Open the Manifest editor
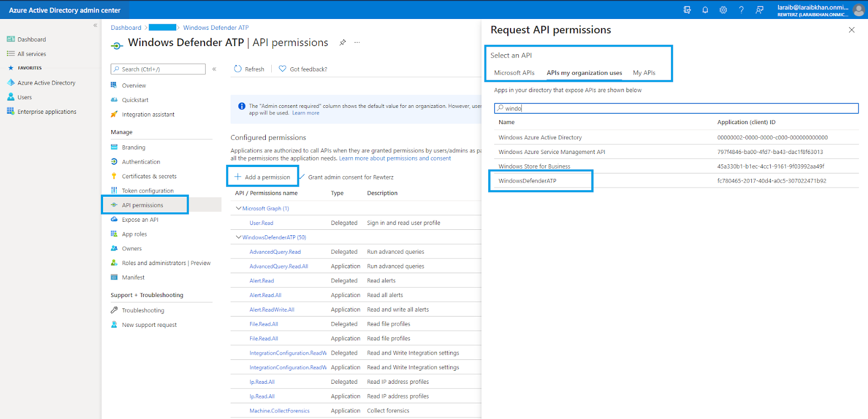 (133, 277)
